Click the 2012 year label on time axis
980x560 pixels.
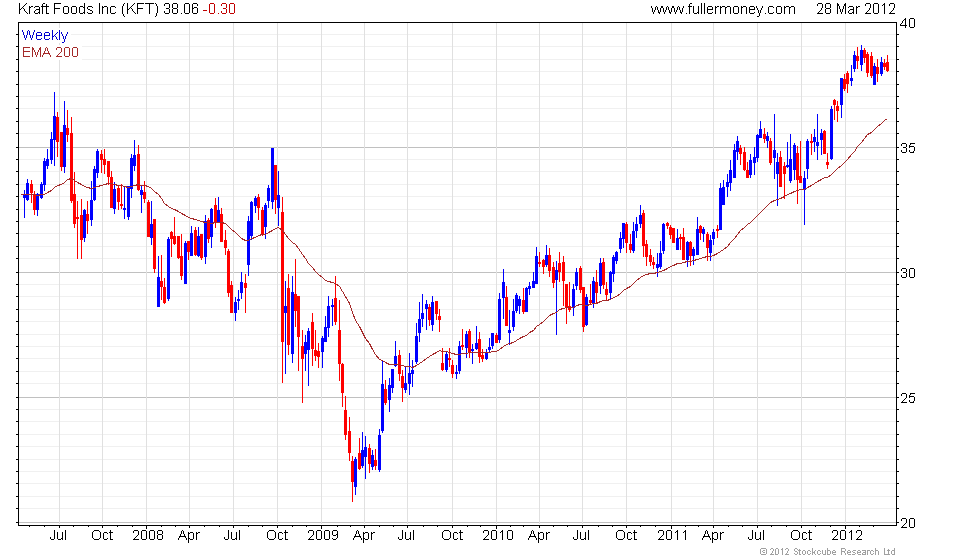[846, 535]
